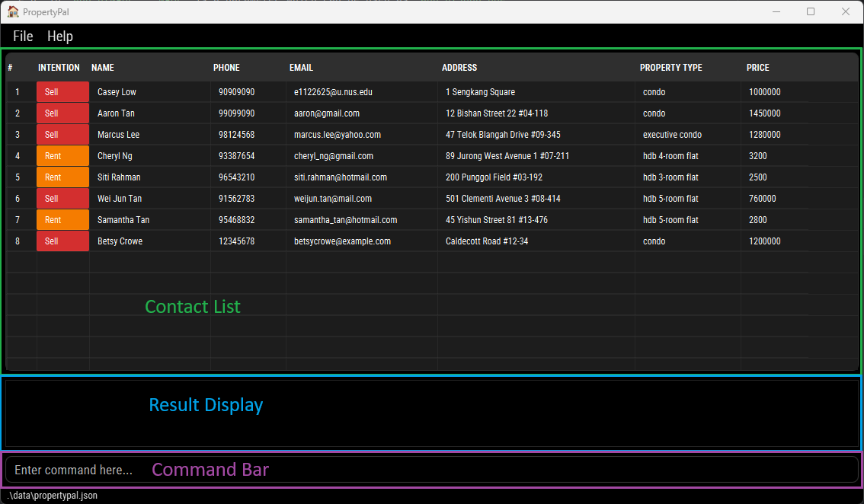Click the propertypal.json file path in the status bar
Viewport: 864px width, 504px height.
coord(51,495)
